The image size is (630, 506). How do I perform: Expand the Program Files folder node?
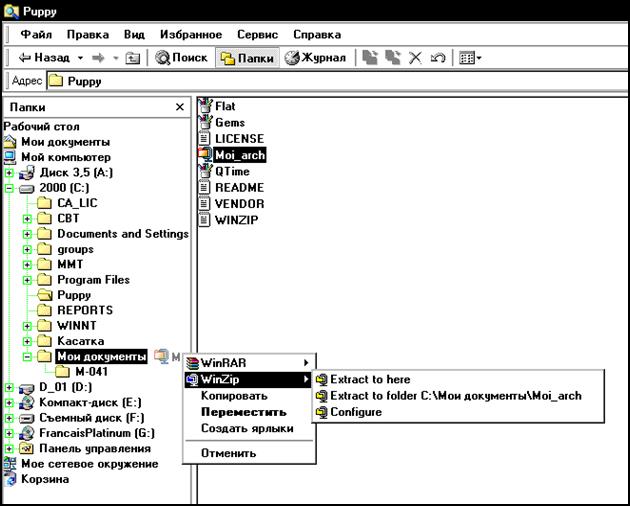tap(27, 280)
